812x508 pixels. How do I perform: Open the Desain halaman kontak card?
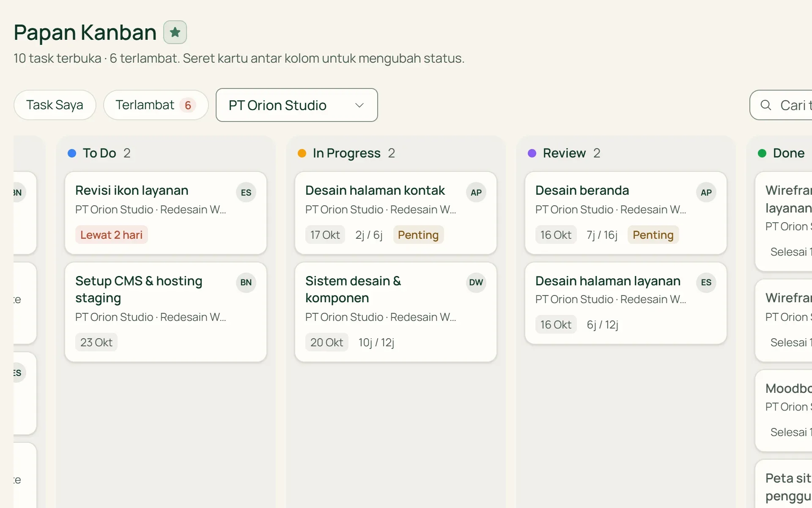point(396,213)
